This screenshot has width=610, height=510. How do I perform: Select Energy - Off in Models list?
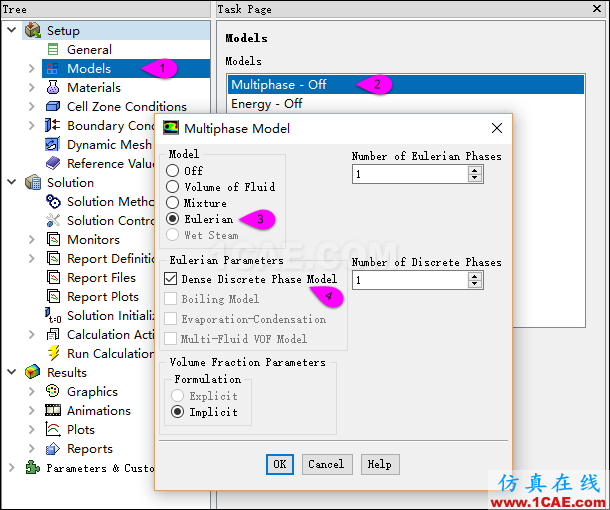tap(406, 103)
